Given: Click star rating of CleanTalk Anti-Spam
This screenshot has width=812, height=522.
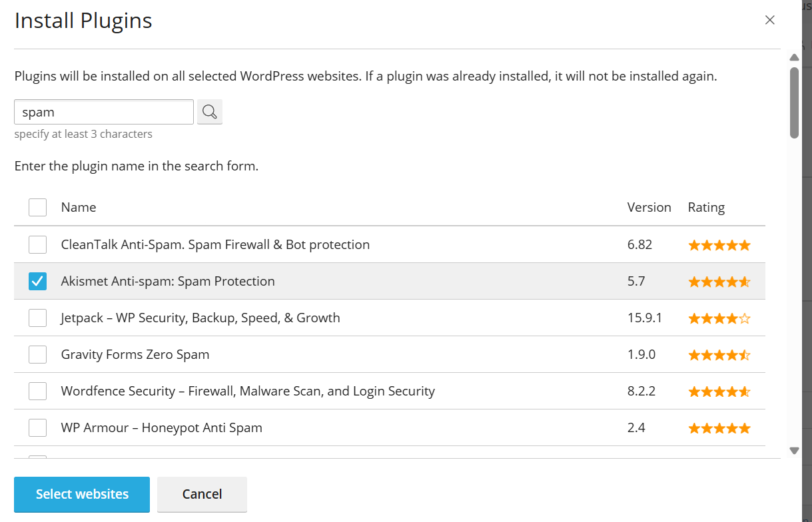Looking at the screenshot, I should pyautogui.click(x=719, y=245).
